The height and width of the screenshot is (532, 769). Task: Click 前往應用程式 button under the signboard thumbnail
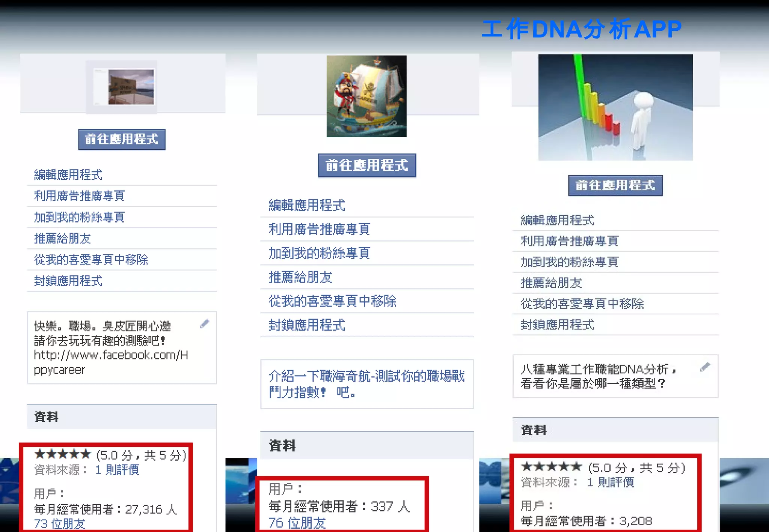(x=122, y=139)
